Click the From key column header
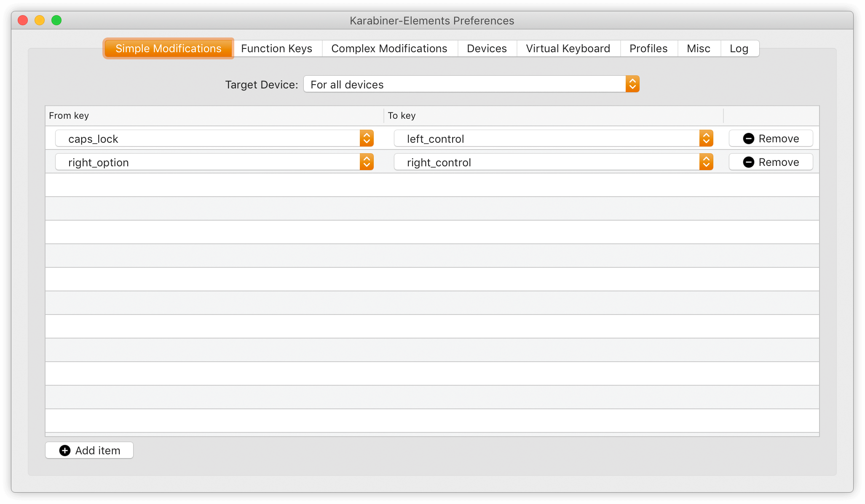This screenshot has height=504, width=865. coord(214,116)
